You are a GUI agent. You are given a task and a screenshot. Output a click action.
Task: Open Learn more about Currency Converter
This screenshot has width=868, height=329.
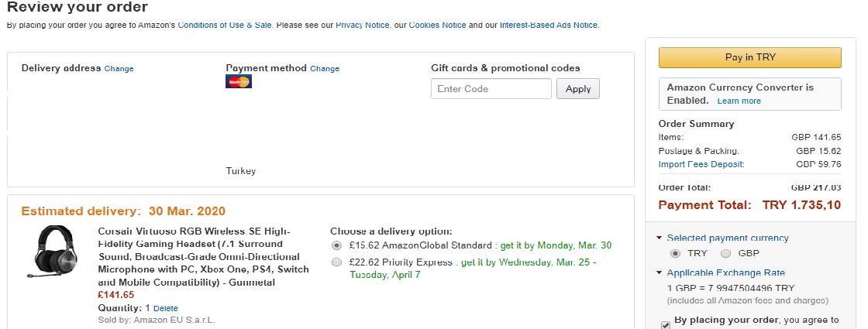(739, 101)
